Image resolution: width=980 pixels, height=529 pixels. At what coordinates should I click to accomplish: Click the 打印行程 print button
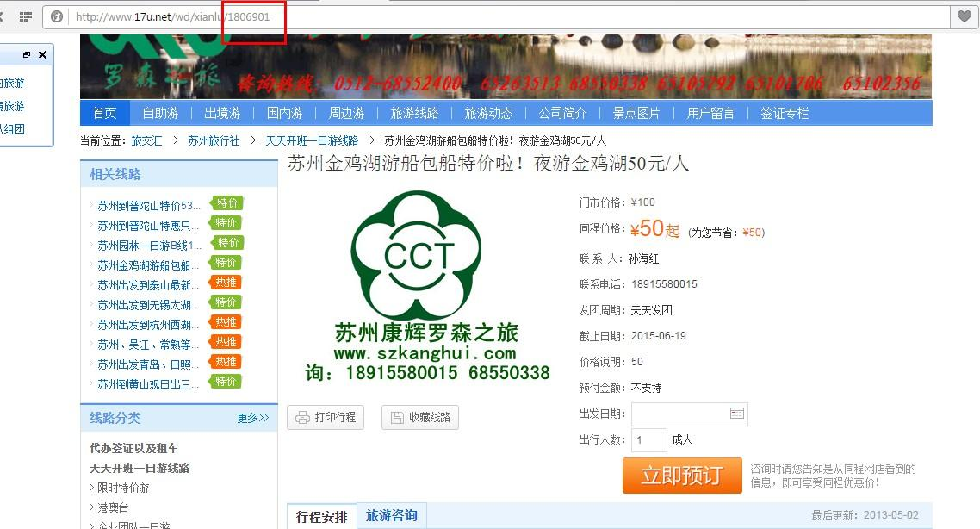[x=326, y=417]
